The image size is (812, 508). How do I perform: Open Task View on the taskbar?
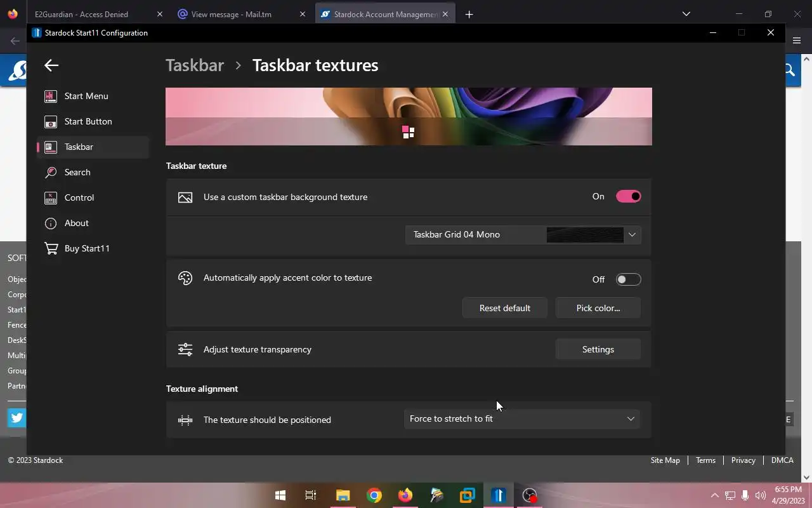tap(311, 495)
